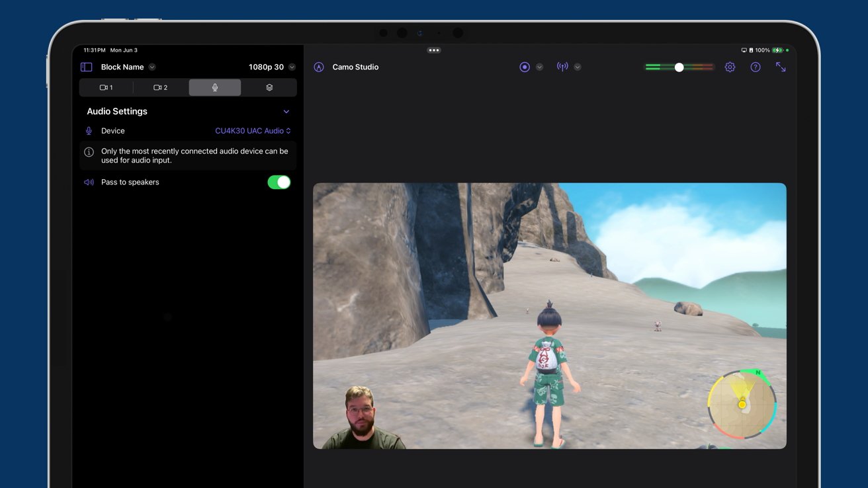Open settings with the gear icon

(x=730, y=67)
